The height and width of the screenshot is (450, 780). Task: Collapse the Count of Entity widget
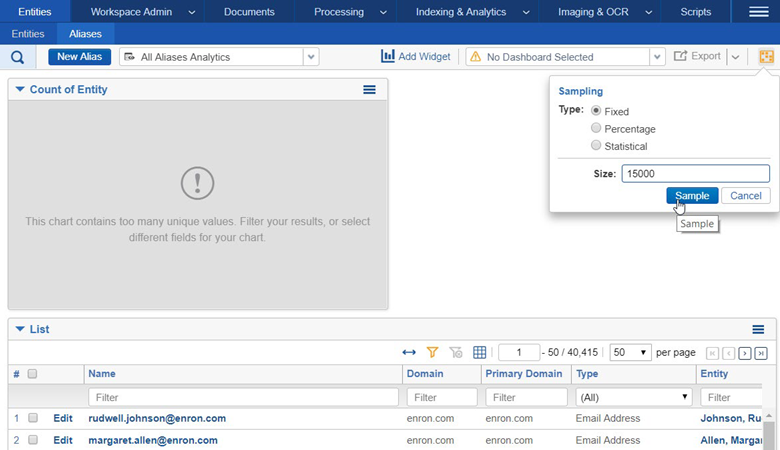(20, 90)
